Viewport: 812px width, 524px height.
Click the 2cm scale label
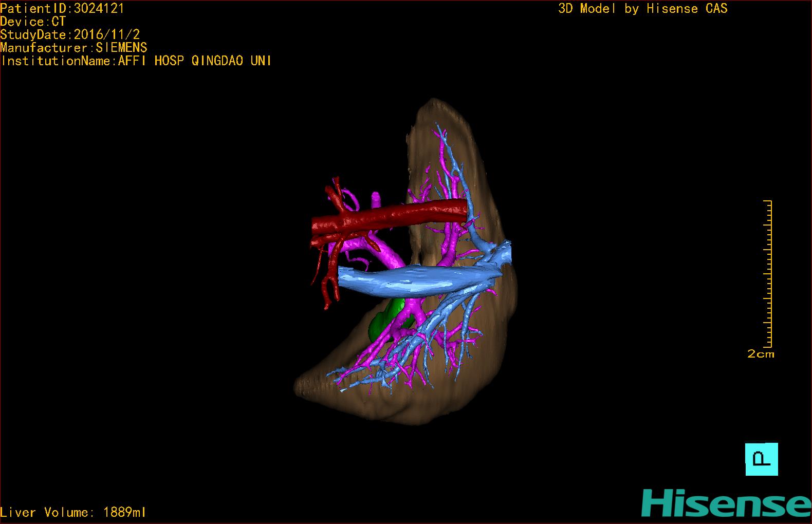(761, 354)
